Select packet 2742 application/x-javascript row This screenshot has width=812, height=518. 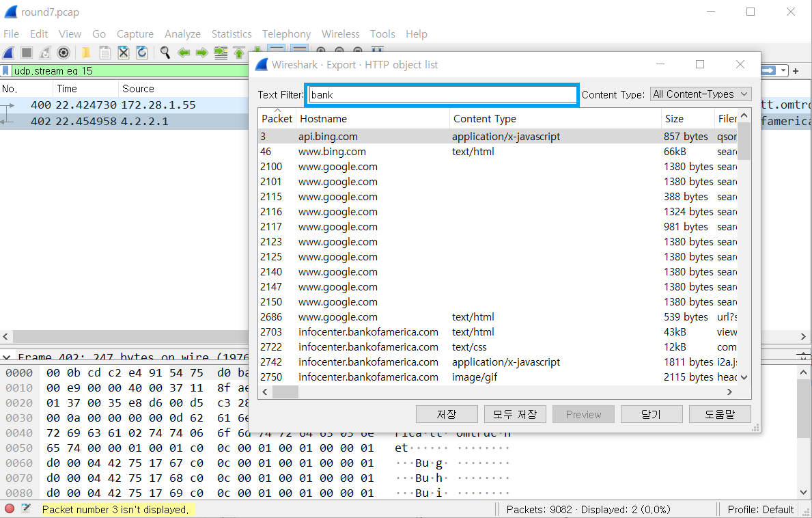(x=498, y=362)
